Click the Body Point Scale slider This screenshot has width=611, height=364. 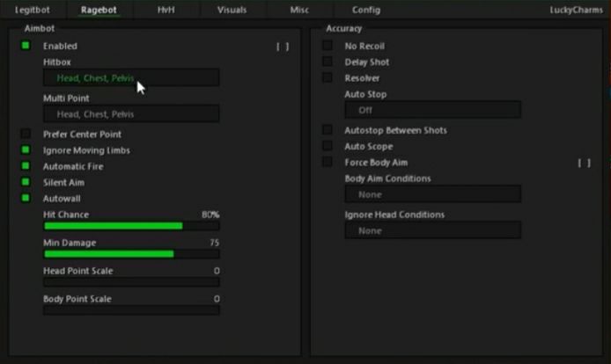tap(131, 310)
